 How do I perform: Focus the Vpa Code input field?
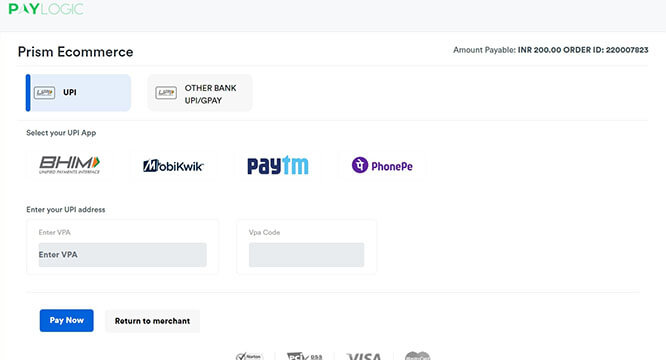[306, 255]
